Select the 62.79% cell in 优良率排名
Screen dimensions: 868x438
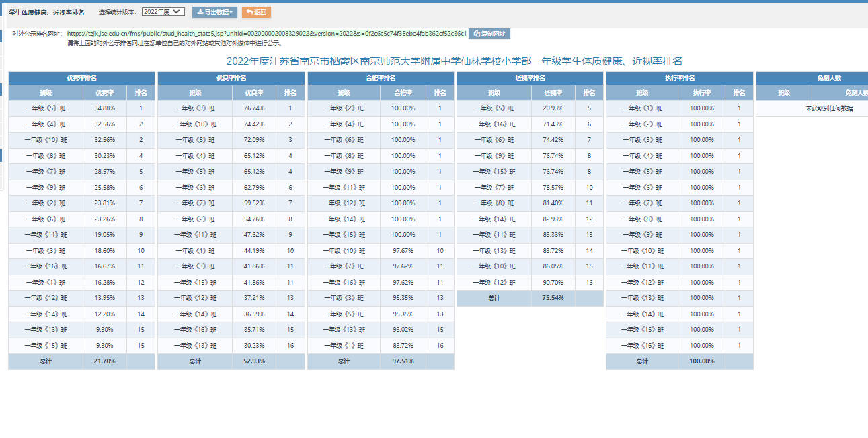tap(254, 188)
